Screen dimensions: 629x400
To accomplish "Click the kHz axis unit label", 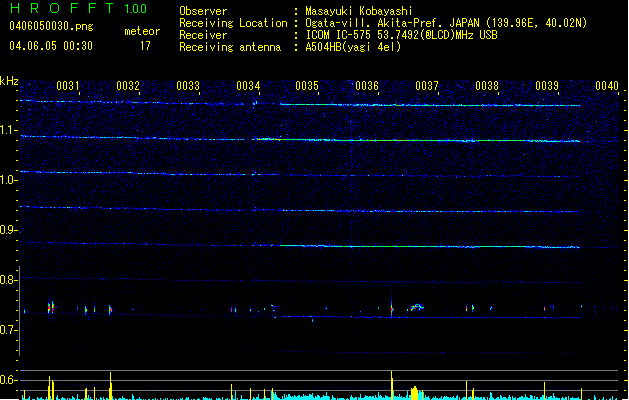I will point(9,81).
